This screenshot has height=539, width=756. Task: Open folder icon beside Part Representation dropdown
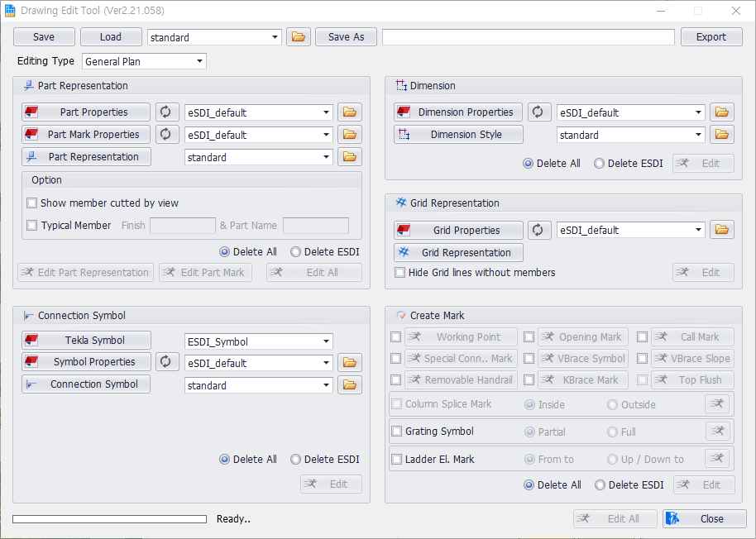pos(350,157)
